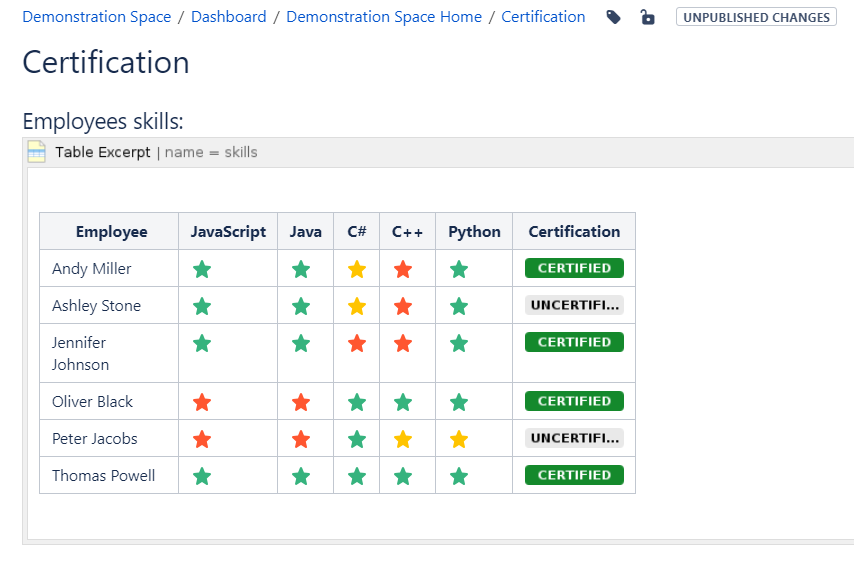Click Jennifer Johnson's Java green star
Image resolution: width=854 pixels, height=572 pixels.
[301, 343]
